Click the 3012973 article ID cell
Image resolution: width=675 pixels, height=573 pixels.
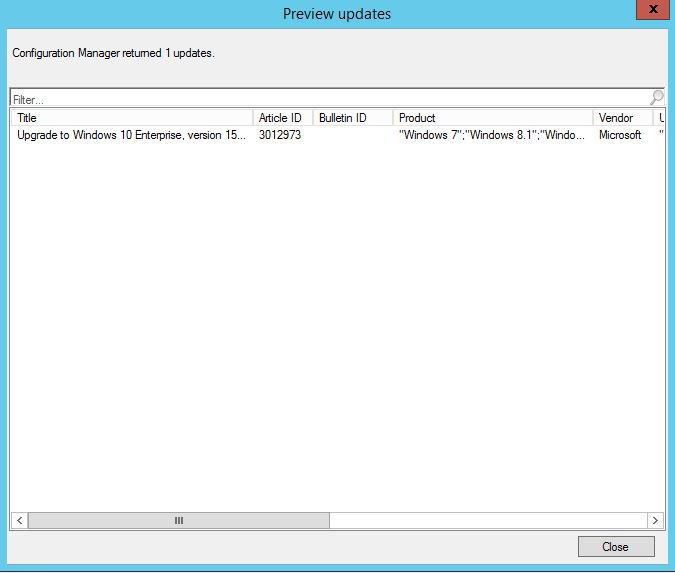[280, 135]
